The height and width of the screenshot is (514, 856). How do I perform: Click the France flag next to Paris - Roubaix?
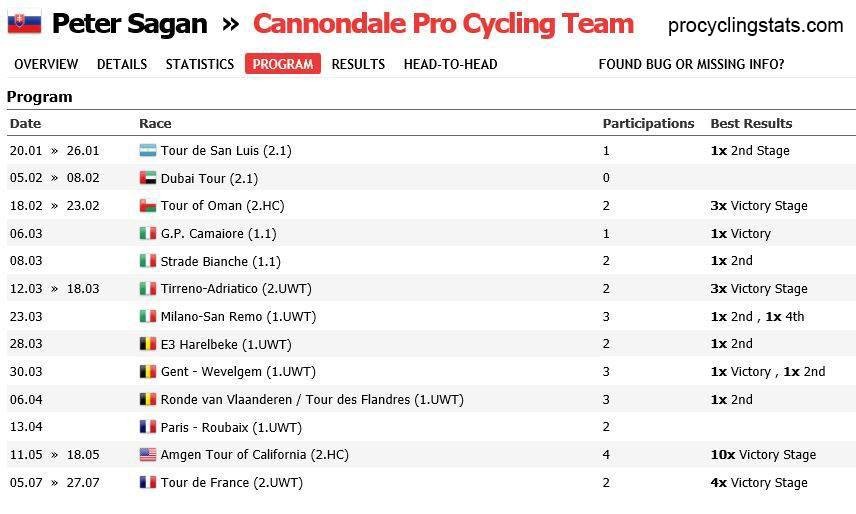coord(148,427)
